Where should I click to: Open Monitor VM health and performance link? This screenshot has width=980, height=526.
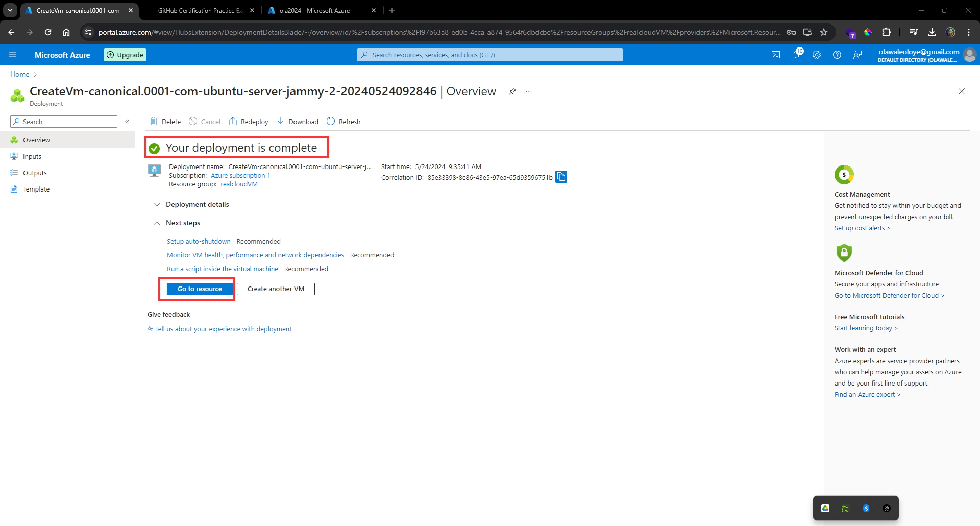coord(255,255)
